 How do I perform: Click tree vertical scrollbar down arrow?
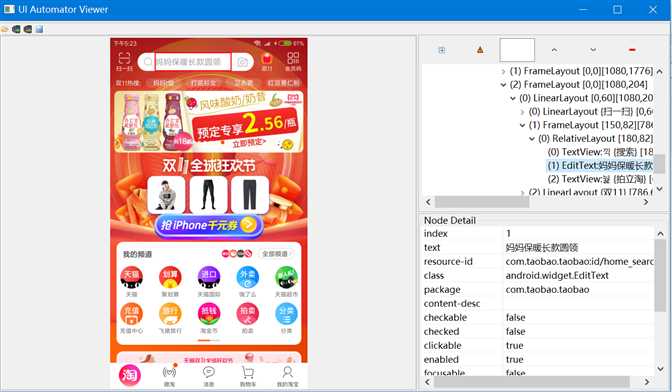click(660, 189)
